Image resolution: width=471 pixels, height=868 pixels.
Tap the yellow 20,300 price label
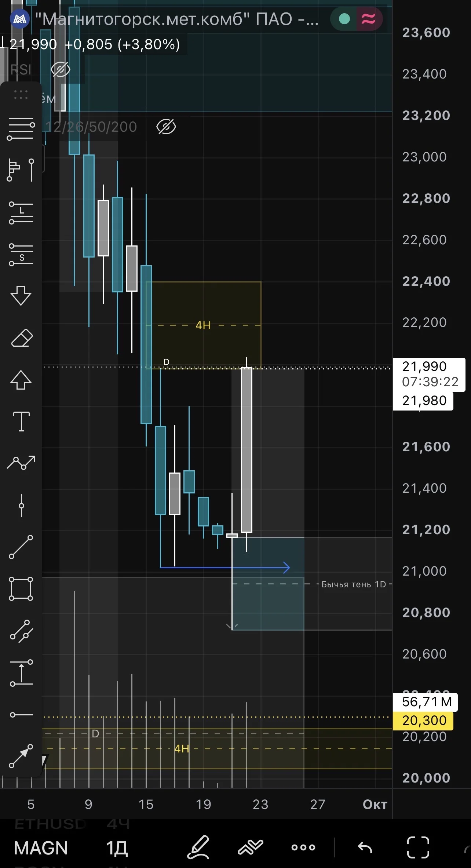[x=423, y=721]
